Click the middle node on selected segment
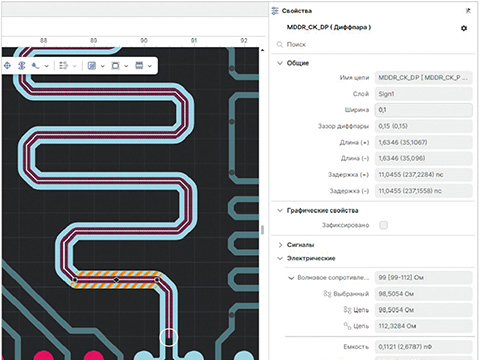The height and width of the screenshot is (360, 480). click(x=116, y=280)
